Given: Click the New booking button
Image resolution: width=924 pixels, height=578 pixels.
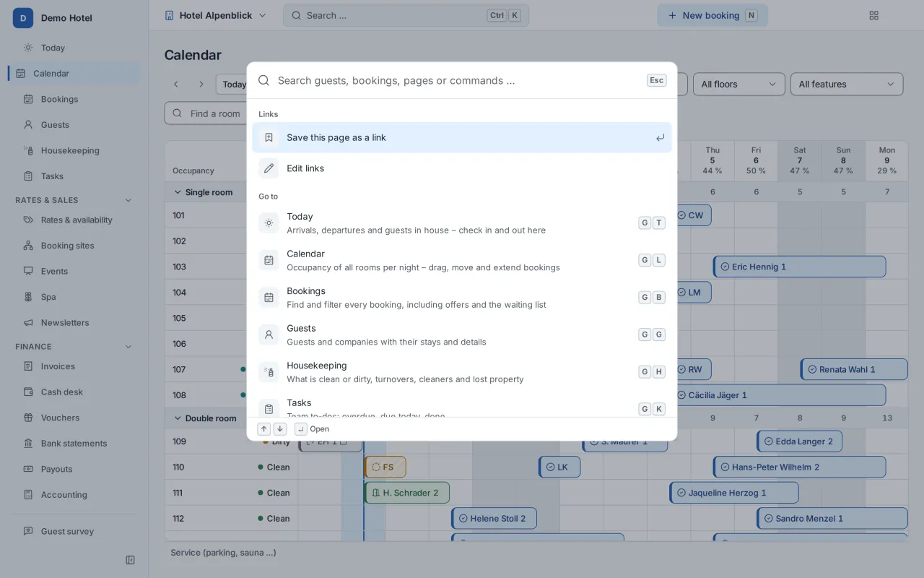Looking at the screenshot, I should click(712, 15).
